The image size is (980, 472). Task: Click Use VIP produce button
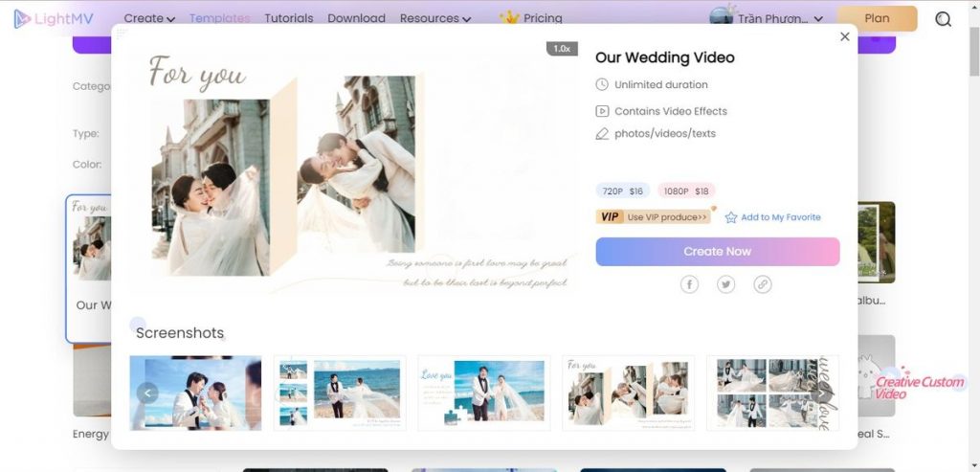pos(654,217)
